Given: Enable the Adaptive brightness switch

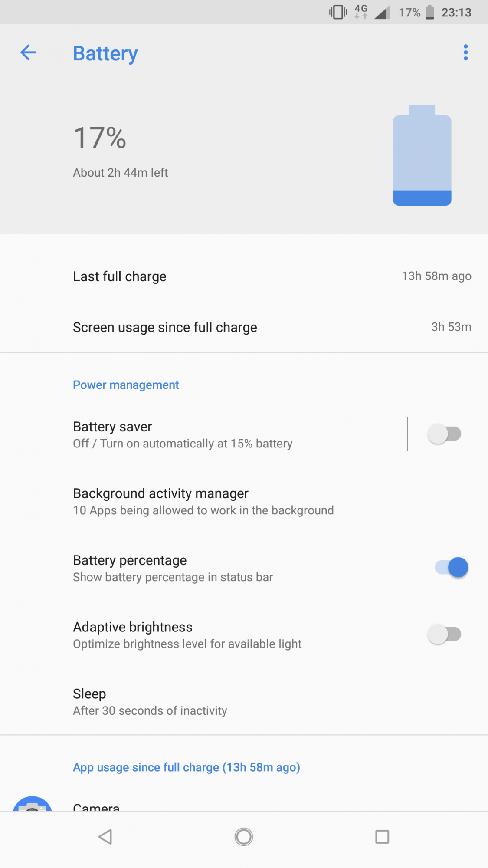Looking at the screenshot, I should 444,634.
